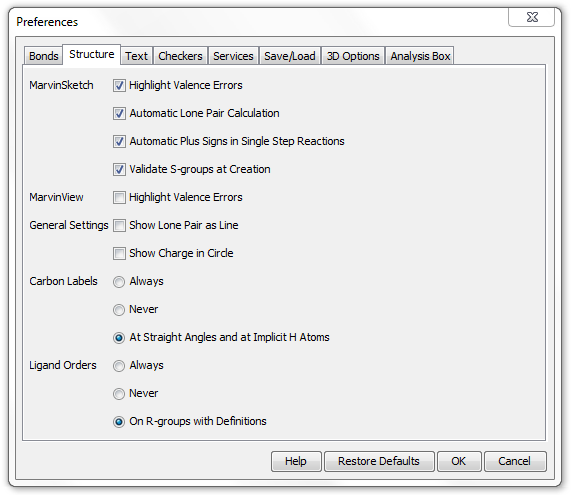The height and width of the screenshot is (495, 571).
Task: Enable Show Charge in Circle
Action: [x=119, y=254]
